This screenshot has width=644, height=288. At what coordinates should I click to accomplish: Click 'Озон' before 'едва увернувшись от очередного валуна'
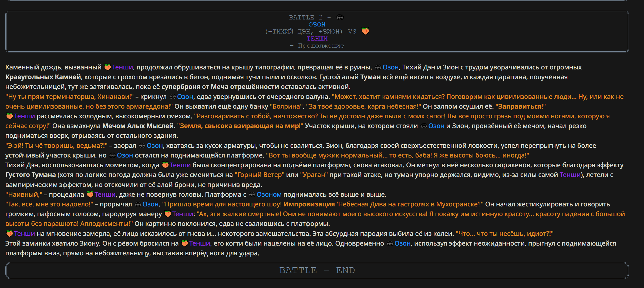(185, 97)
